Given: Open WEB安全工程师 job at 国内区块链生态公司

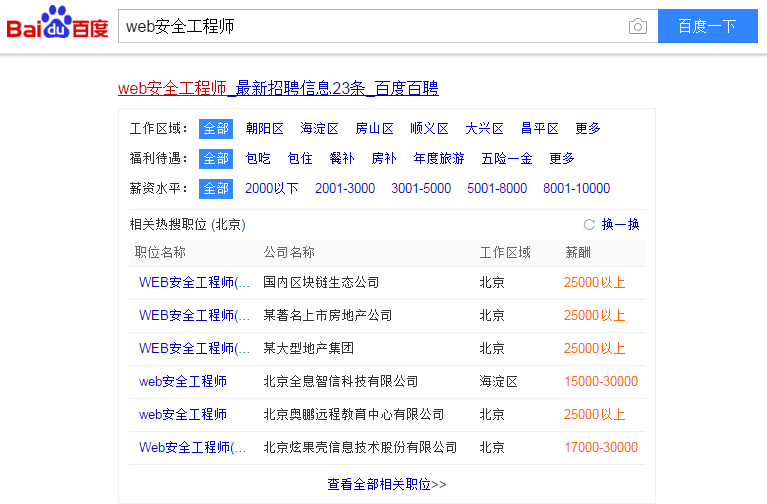Looking at the screenshot, I should pos(194,282).
